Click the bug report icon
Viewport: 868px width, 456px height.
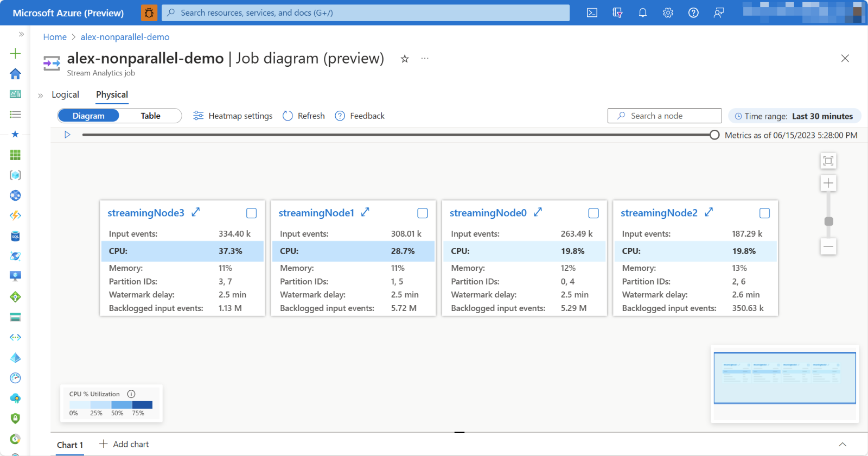(149, 12)
